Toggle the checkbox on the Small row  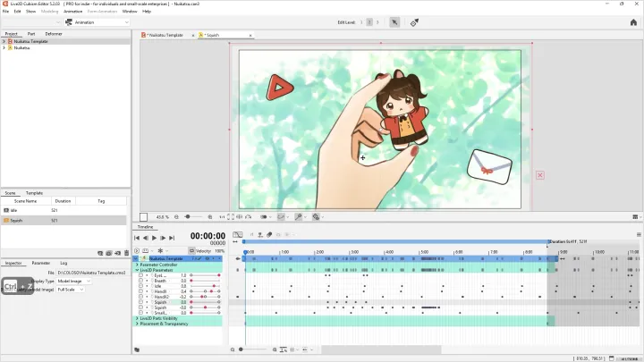click(x=141, y=313)
